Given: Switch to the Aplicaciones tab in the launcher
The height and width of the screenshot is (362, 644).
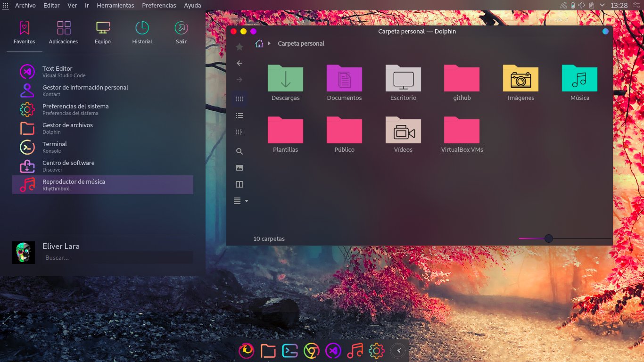Looking at the screenshot, I should (x=63, y=32).
